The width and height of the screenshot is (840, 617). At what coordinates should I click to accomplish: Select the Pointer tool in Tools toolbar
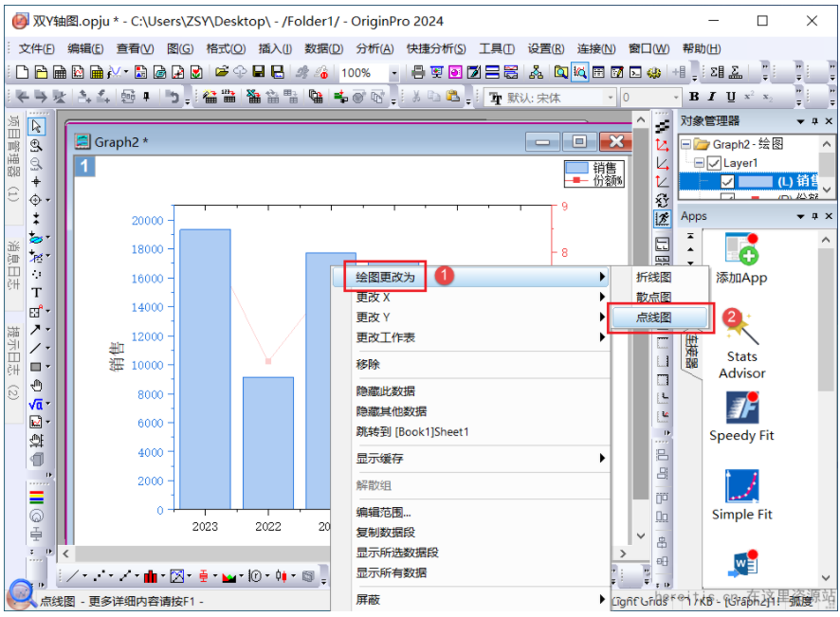click(x=36, y=126)
